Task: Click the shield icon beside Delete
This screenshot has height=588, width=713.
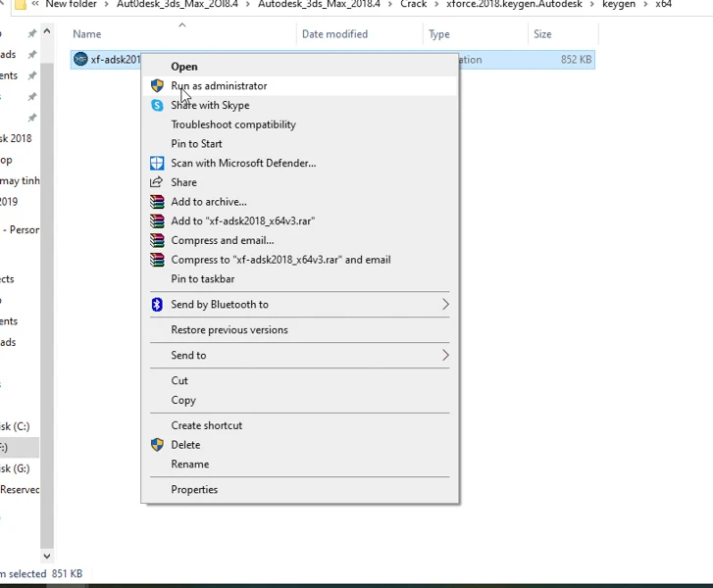Action: [x=157, y=444]
